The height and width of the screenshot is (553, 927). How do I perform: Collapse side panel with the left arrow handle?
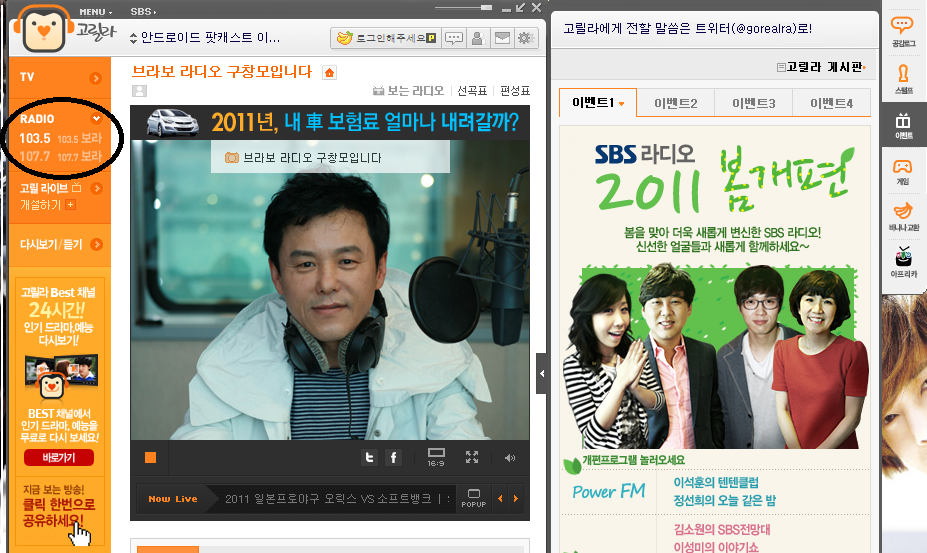(541, 373)
